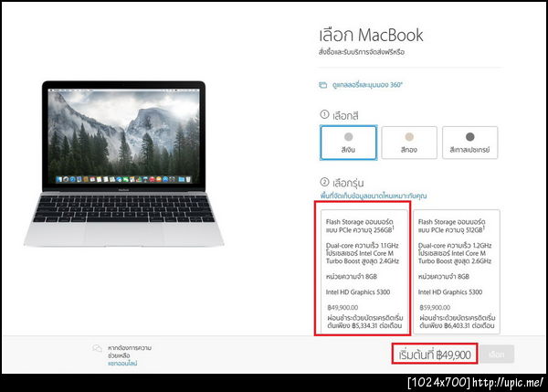Click the step 1 circled number icon
This screenshot has width=548, height=392.
(x=324, y=114)
